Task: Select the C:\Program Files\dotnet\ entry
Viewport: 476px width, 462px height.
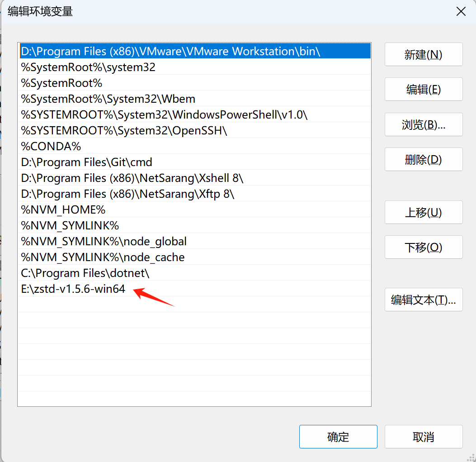Action: coord(194,273)
